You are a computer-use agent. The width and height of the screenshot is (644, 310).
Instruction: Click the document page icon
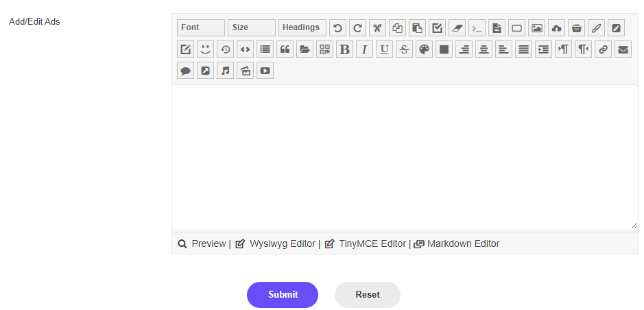click(x=497, y=28)
